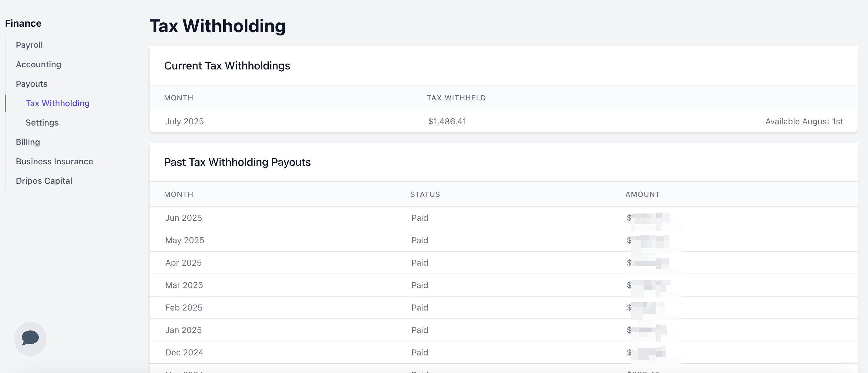The image size is (868, 373).
Task: Expand the Payouts menu item
Action: coord(32,84)
